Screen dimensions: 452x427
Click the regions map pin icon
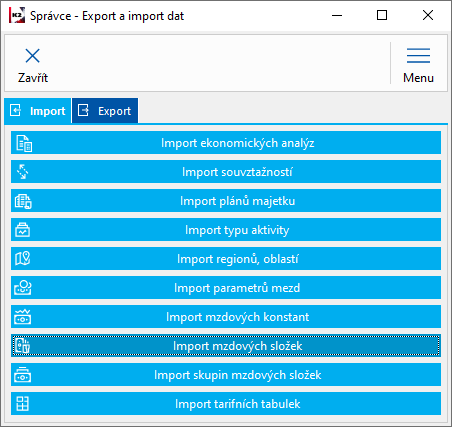tap(23, 258)
